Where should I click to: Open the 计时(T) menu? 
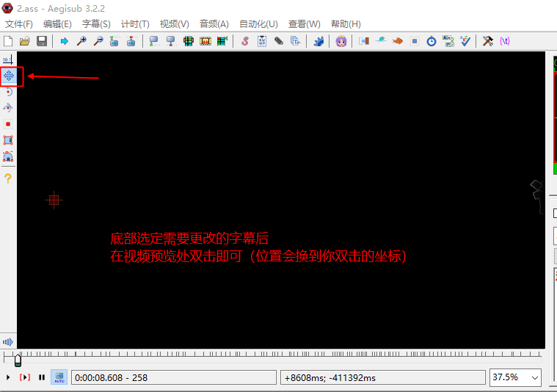coord(135,23)
